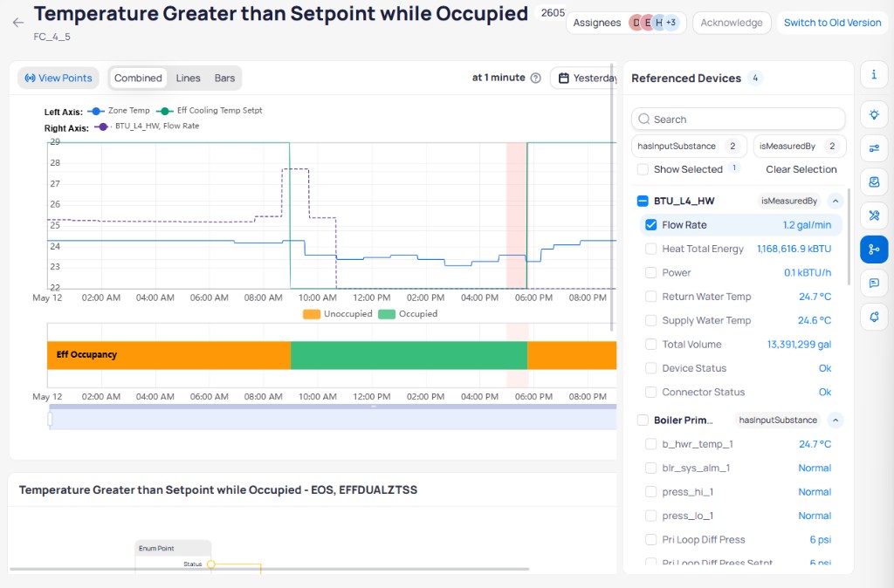894x588 pixels.
Task: Check the Device Status checkbox
Action: pyautogui.click(x=650, y=368)
